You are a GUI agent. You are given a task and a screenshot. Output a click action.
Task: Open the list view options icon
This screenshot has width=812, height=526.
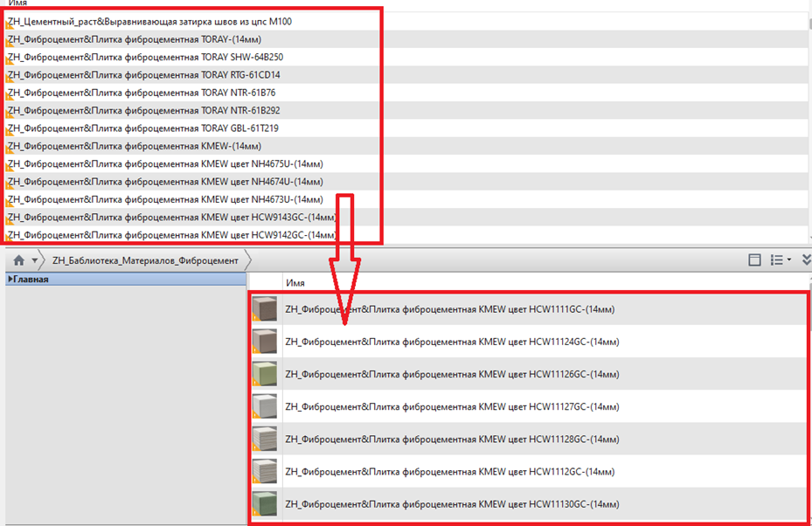pos(780,260)
